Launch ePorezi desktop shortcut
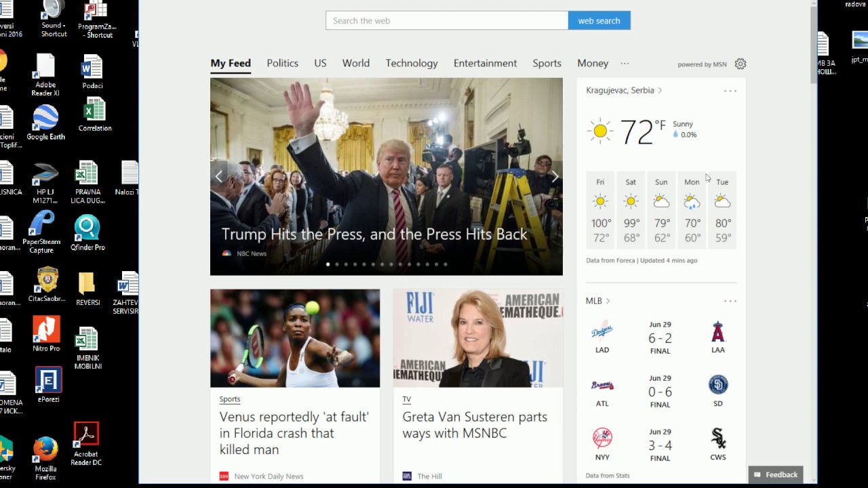This screenshot has height=488, width=868. [48, 386]
